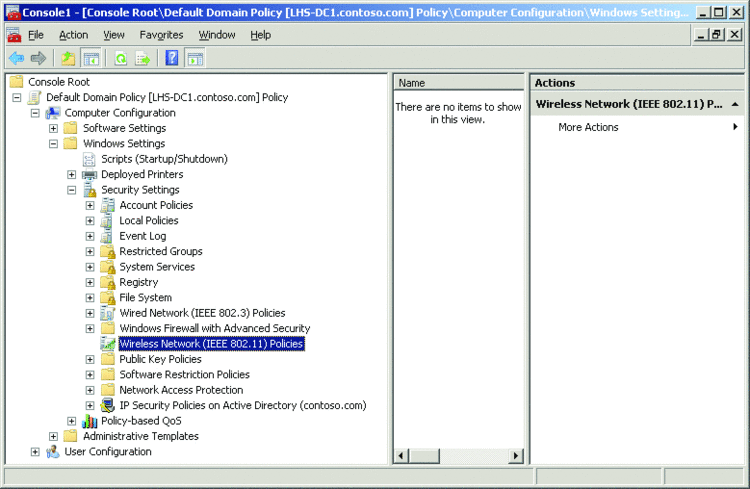This screenshot has width=750, height=489.
Task: Click the results pane scroll left arrow
Action: click(x=401, y=456)
